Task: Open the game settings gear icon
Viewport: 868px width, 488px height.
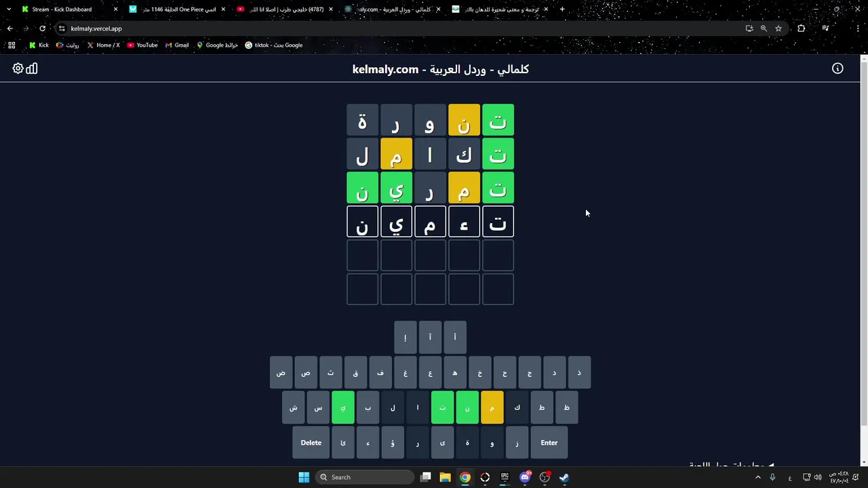Action: coord(18,68)
